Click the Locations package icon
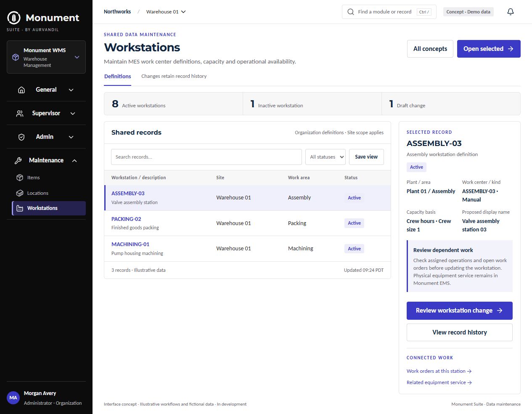 click(20, 193)
